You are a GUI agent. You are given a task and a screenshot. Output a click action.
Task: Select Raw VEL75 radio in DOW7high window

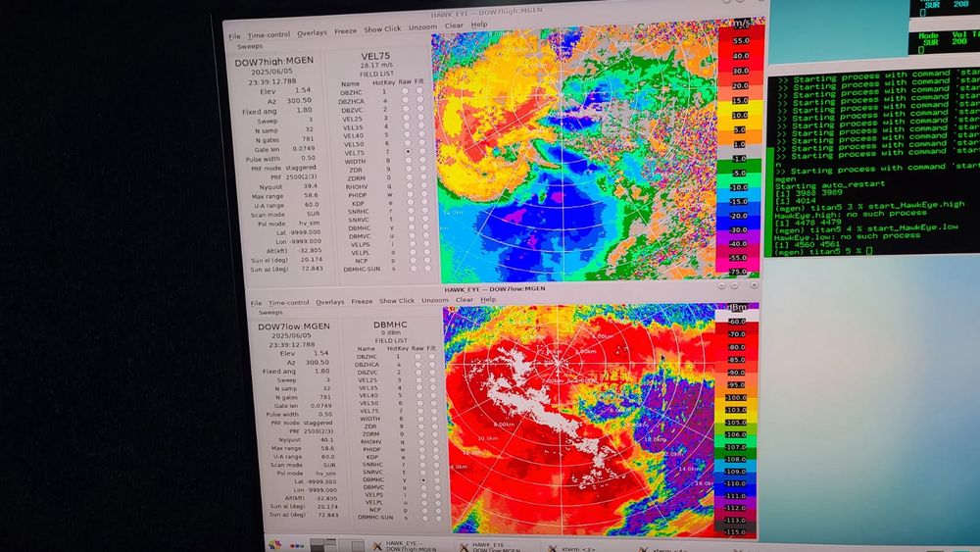[408, 152]
